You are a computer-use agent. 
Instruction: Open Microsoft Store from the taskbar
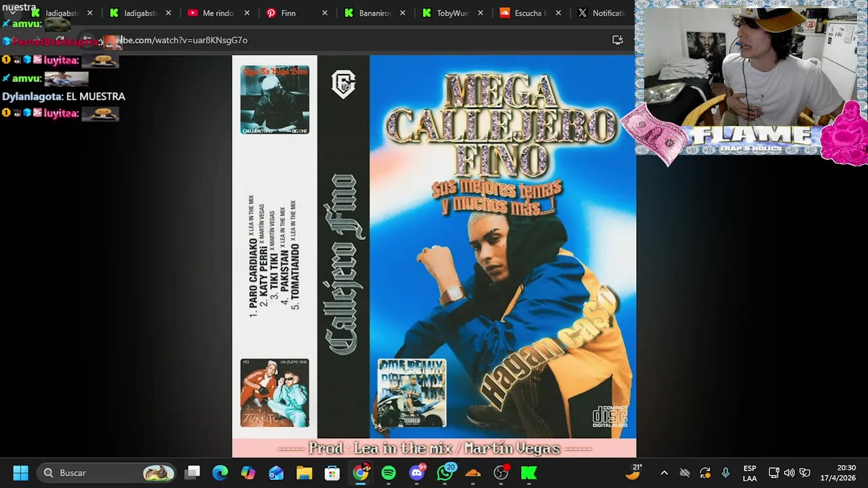332,472
